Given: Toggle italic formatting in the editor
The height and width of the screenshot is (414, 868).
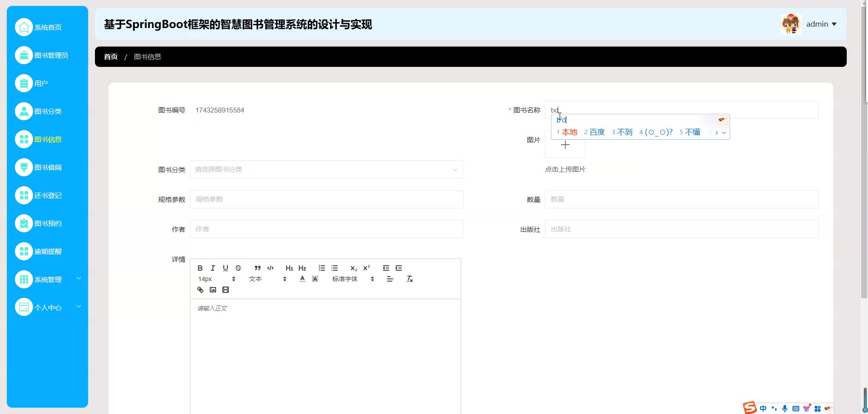Looking at the screenshot, I should 213,268.
